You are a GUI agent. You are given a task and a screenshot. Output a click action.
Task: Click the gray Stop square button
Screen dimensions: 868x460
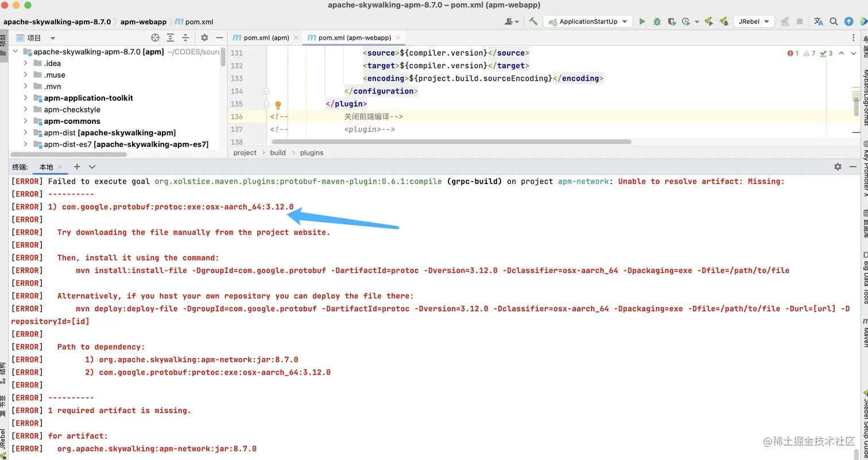tap(800, 22)
